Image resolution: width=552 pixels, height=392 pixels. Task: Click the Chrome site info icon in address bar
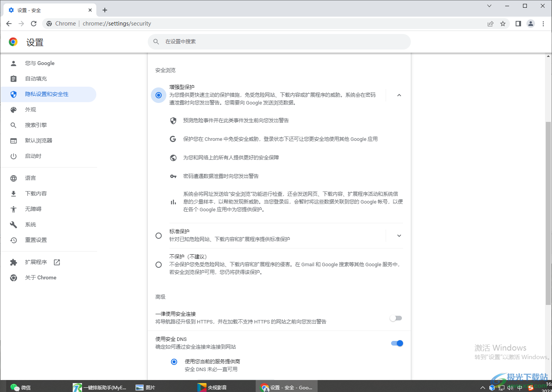[x=49, y=24]
